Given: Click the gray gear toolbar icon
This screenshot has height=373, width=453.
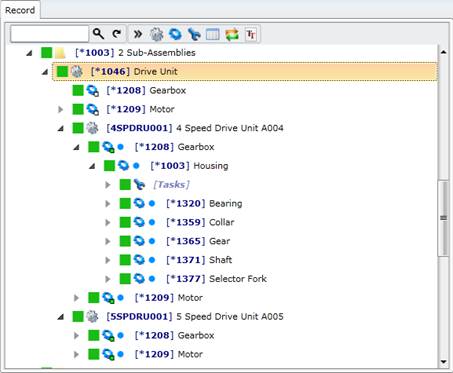Looking at the screenshot, I should [156, 34].
